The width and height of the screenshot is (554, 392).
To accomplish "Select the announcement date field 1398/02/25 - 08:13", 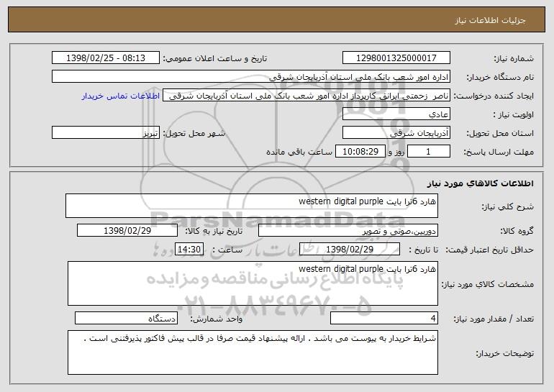I will 106,58.
